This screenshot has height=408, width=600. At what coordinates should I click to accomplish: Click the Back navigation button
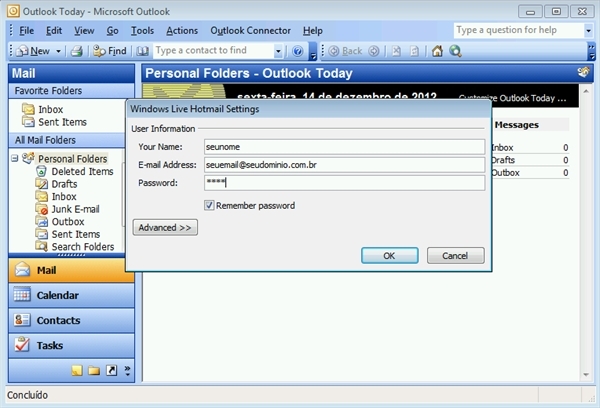click(345, 51)
